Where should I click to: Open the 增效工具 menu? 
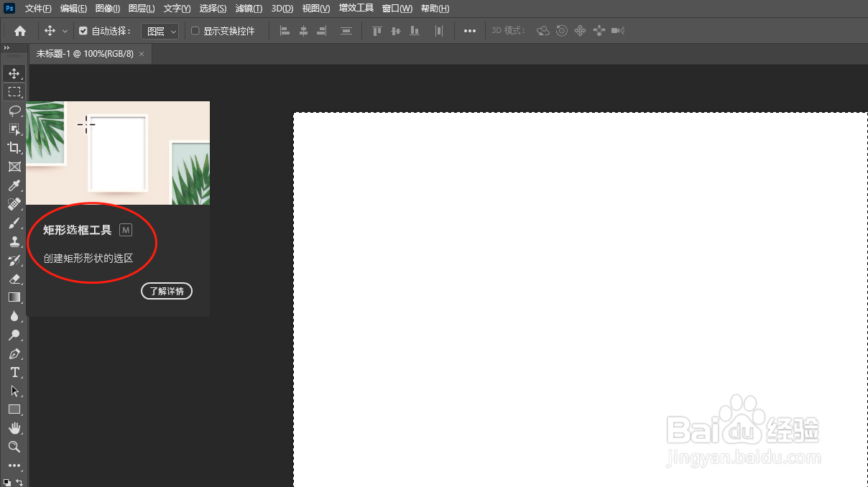click(x=356, y=8)
